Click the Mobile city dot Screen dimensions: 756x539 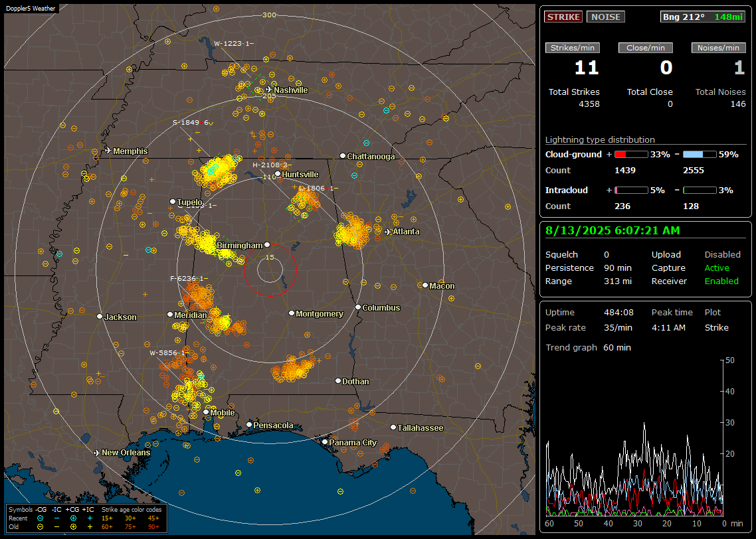[x=206, y=412]
